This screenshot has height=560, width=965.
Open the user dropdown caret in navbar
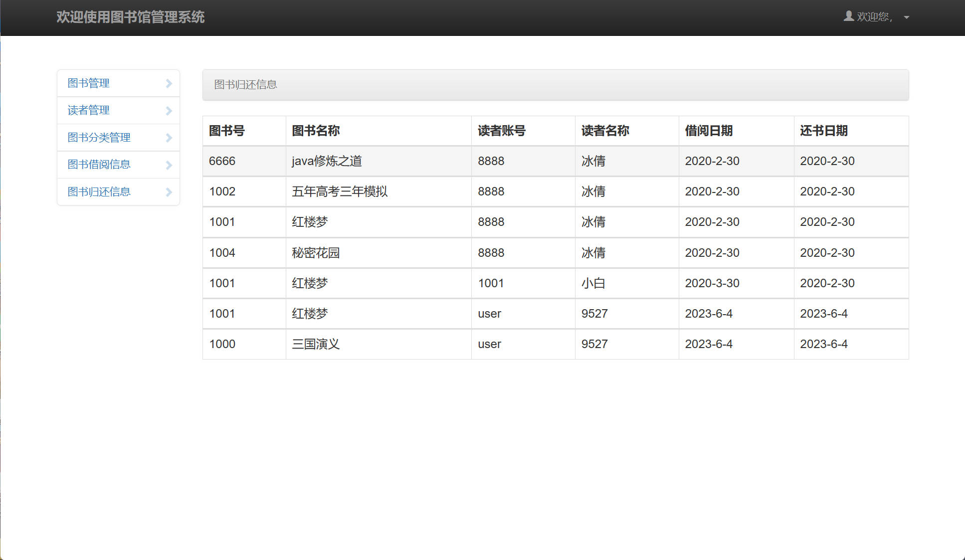click(906, 17)
